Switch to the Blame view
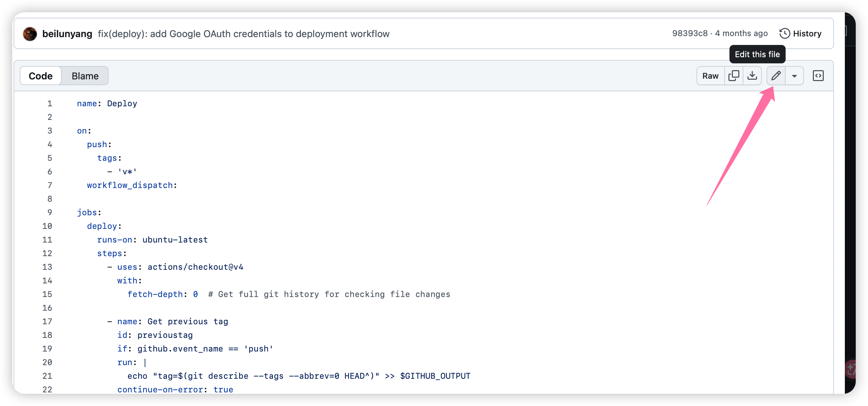This screenshot has width=868, height=406. coord(85,76)
